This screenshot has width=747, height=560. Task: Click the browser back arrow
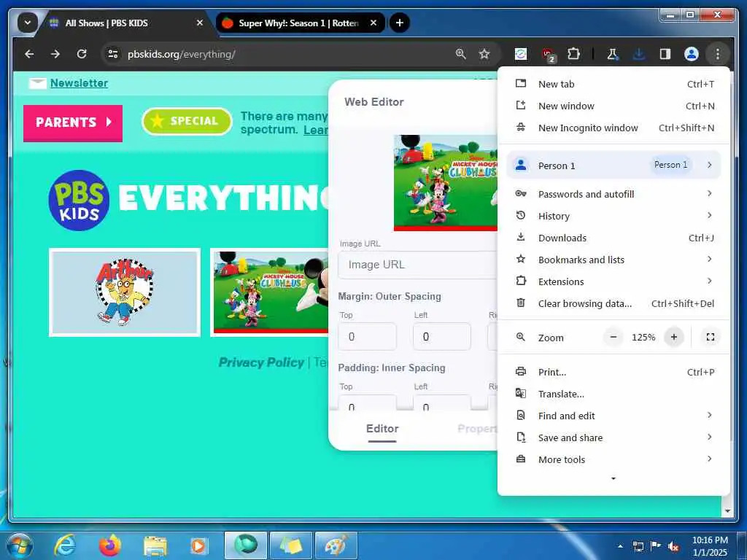click(29, 54)
